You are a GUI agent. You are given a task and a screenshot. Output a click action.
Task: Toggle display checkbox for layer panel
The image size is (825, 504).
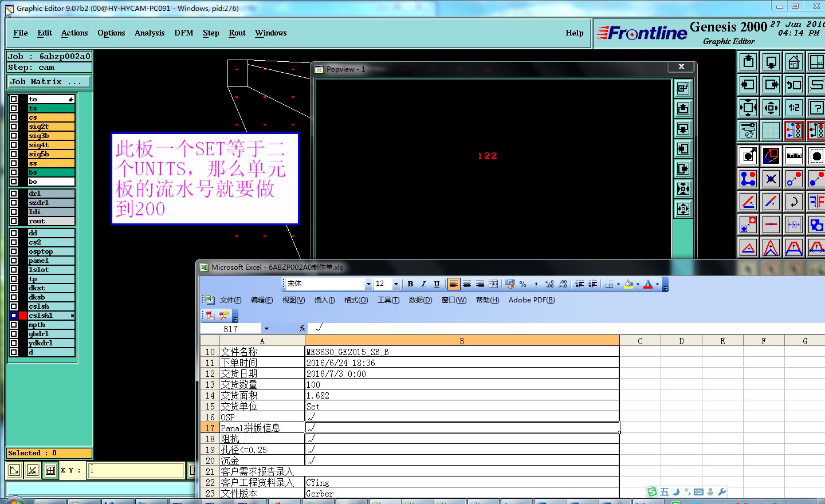coord(14,261)
